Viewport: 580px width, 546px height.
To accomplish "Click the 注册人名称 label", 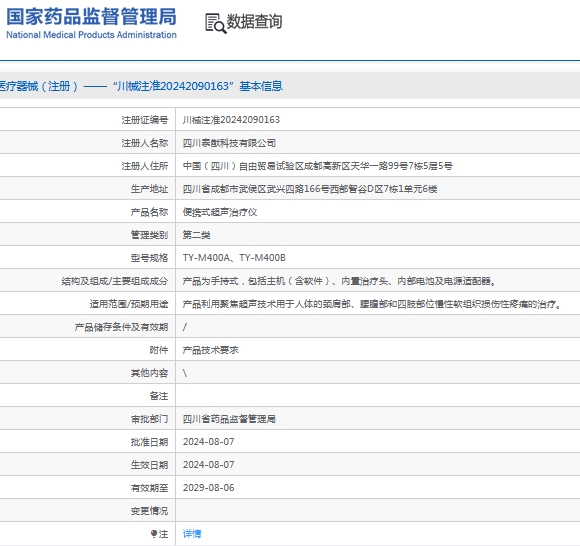I will (145, 143).
